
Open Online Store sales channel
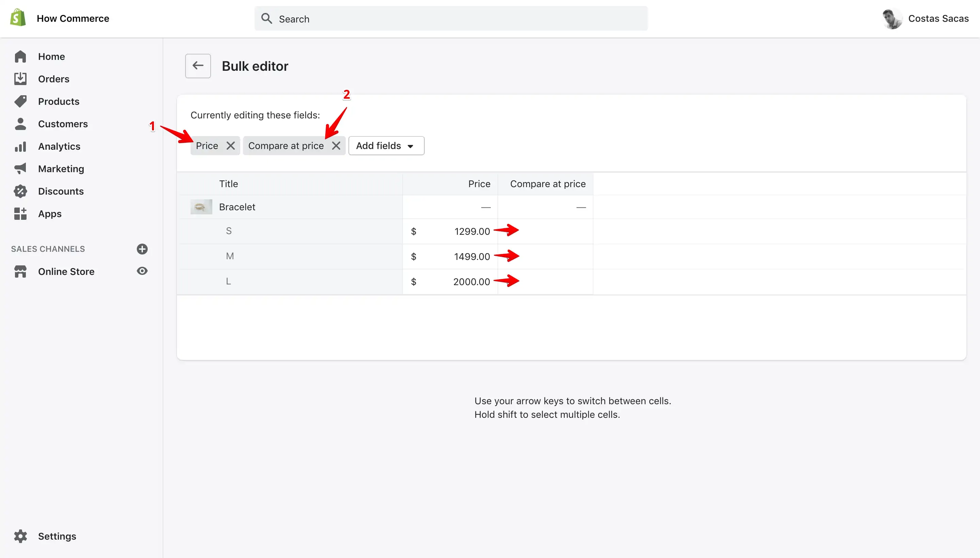pos(66,272)
